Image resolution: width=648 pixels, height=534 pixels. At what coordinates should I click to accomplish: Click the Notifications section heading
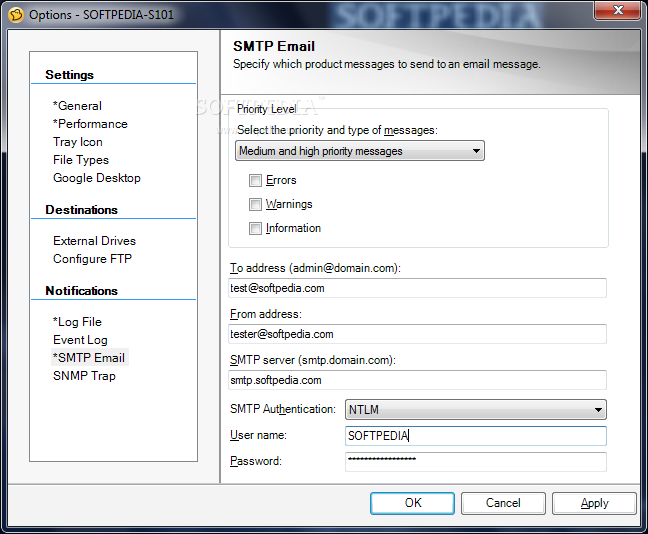(x=81, y=291)
